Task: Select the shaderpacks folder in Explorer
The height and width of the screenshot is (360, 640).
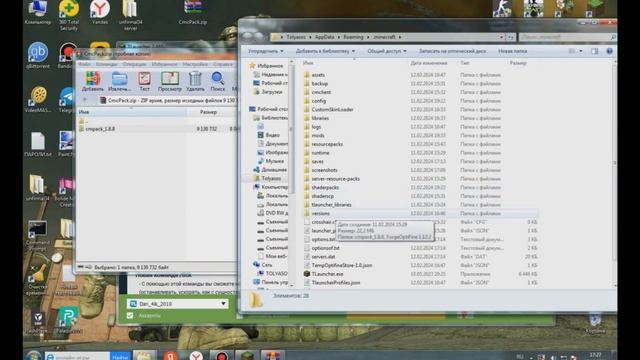Action: [x=325, y=187]
